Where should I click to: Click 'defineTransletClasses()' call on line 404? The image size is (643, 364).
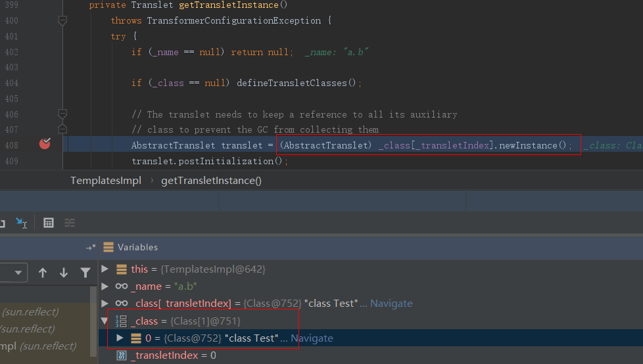[297, 83]
